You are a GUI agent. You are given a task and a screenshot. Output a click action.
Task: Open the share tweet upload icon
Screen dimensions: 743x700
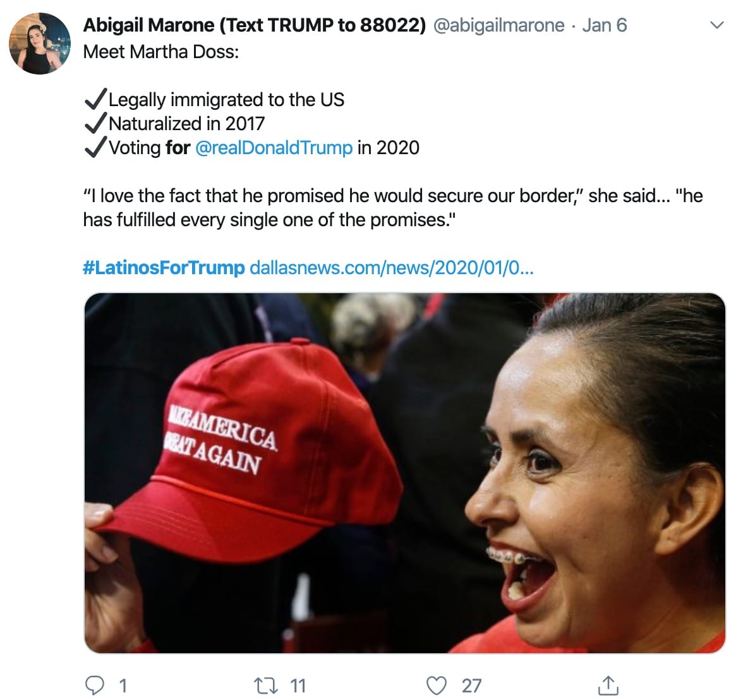point(608,685)
